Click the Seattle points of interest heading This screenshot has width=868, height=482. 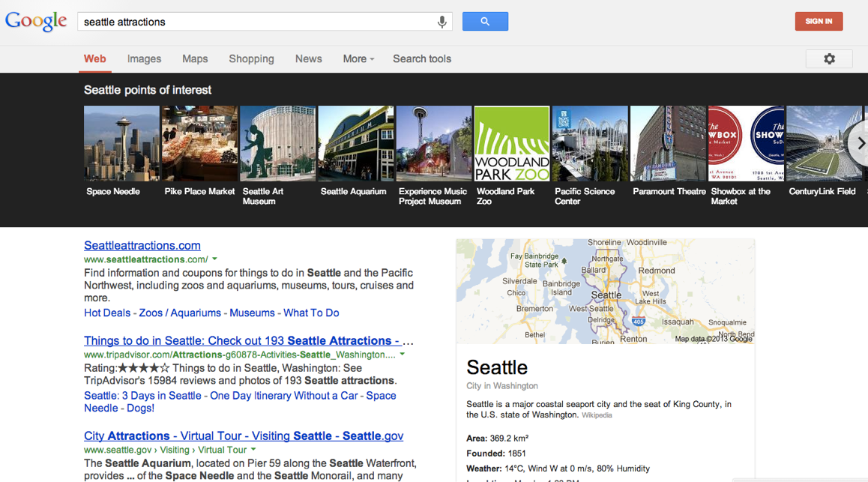click(147, 90)
